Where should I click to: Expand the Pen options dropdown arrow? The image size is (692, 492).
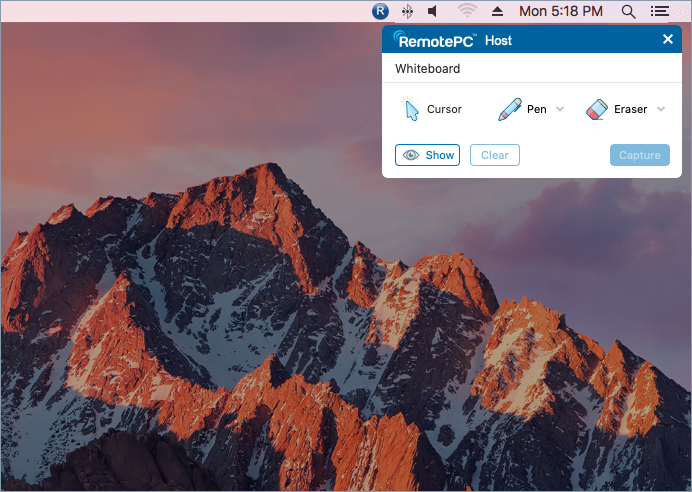[x=560, y=109]
